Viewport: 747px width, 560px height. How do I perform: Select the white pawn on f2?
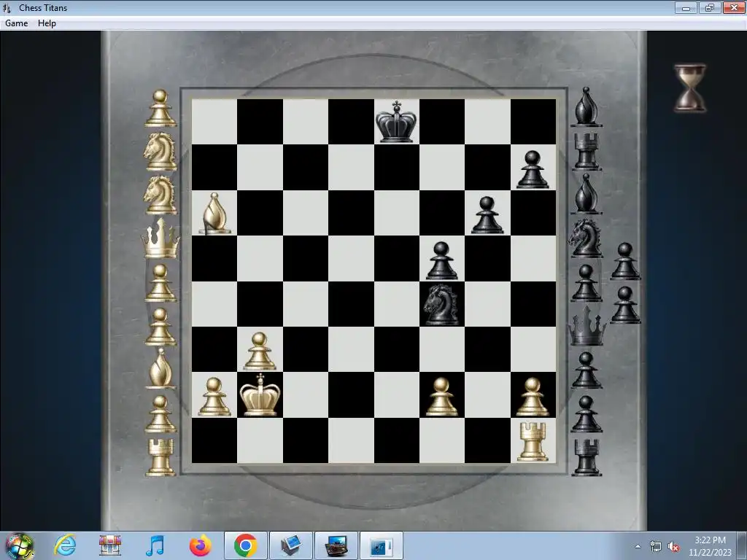(x=441, y=397)
